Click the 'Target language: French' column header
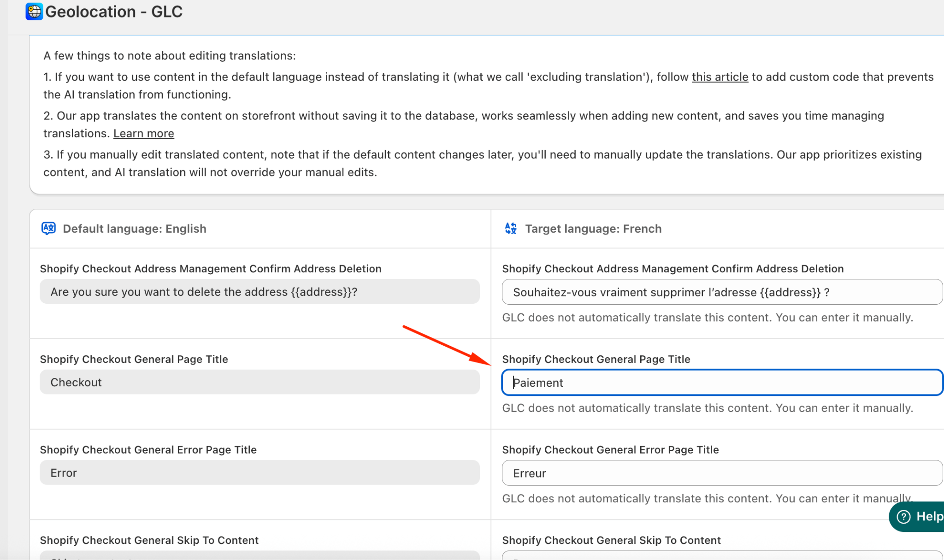The width and height of the screenshot is (944, 560). pyautogui.click(x=593, y=229)
